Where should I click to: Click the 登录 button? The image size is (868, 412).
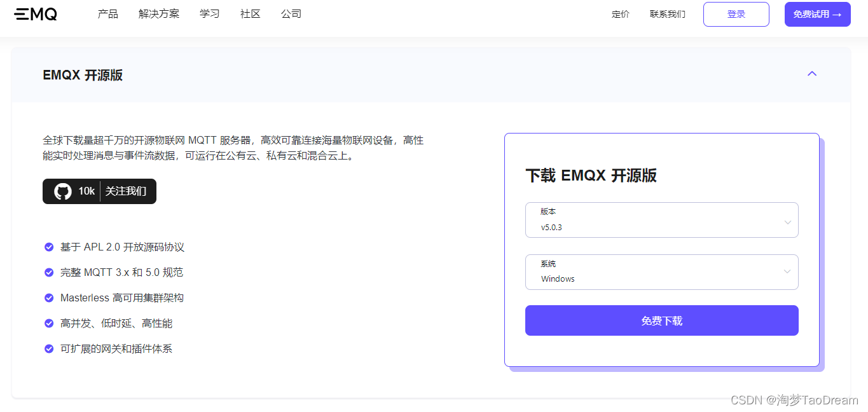click(x=736, y=14)
